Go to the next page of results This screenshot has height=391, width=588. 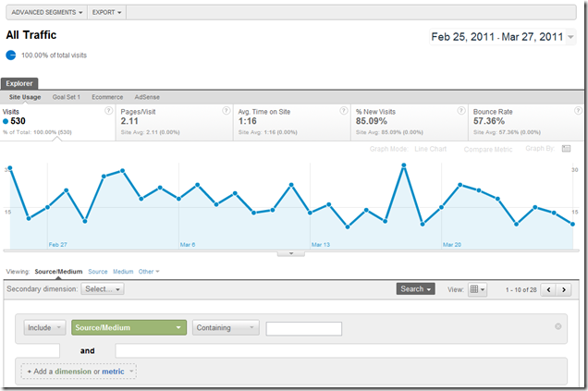click(x=564, y=289)
